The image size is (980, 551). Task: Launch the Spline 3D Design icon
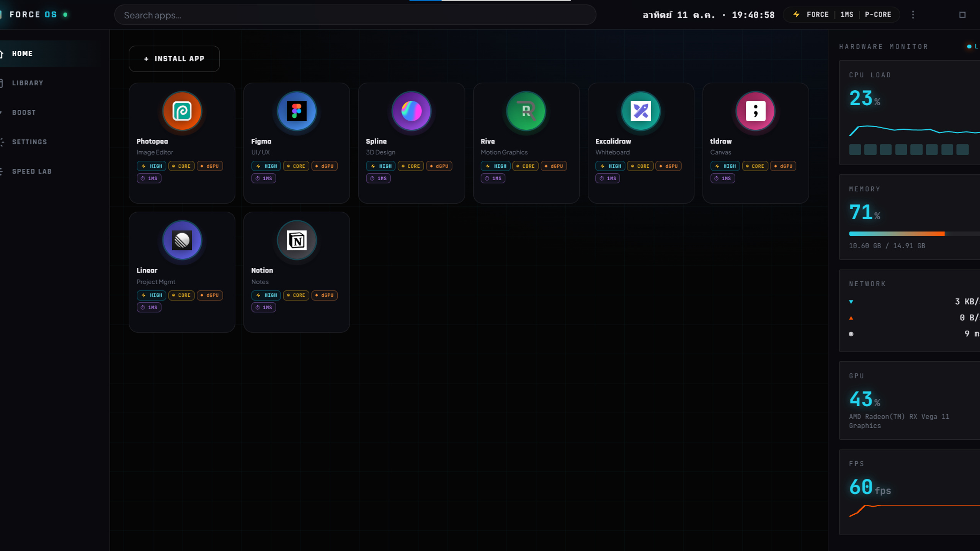click(412, 111)
